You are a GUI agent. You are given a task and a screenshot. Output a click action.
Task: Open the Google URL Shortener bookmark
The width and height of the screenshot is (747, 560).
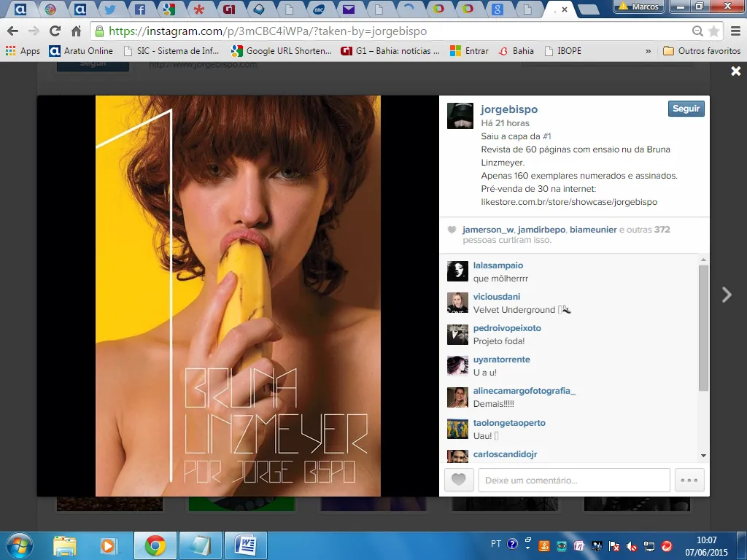tap(282, 50)
